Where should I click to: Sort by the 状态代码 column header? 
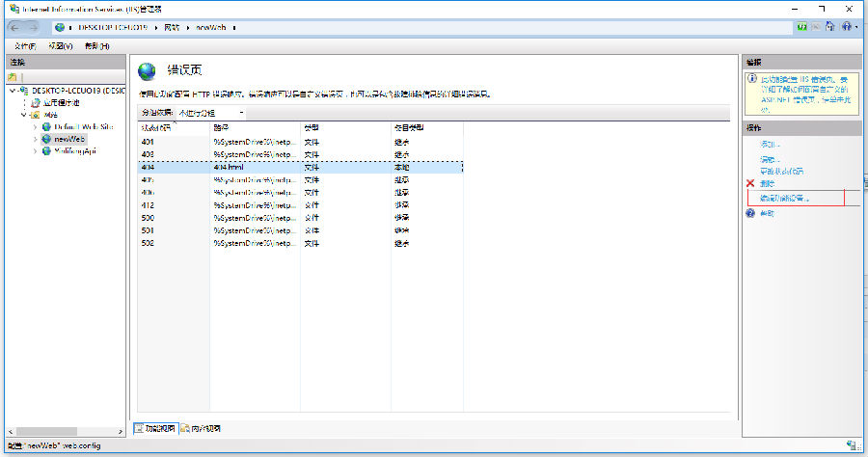click(x=174, y=128)
